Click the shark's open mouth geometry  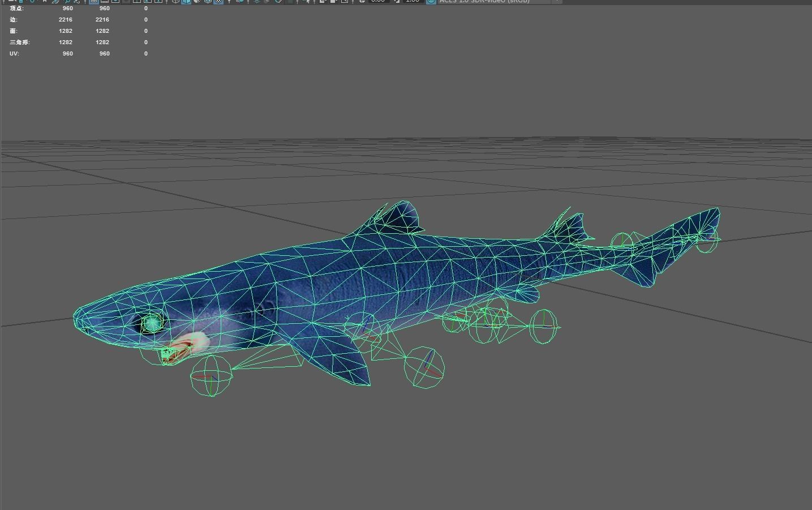click(x=184, y=348)
